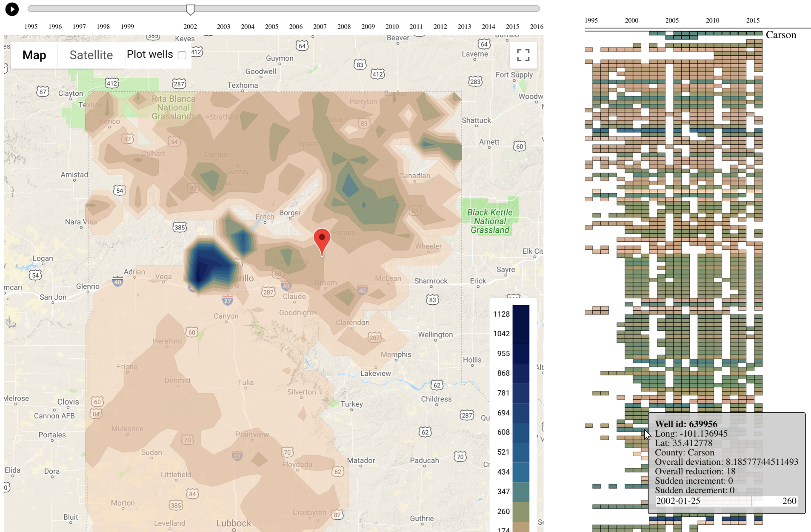Switch to Satellite map view
This screenshot has height=532, width=811.
(91, 55)
